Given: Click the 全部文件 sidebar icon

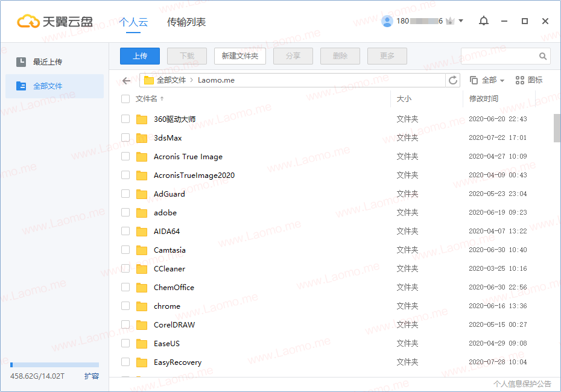Looking at the screenshot, I should point(21,86).
